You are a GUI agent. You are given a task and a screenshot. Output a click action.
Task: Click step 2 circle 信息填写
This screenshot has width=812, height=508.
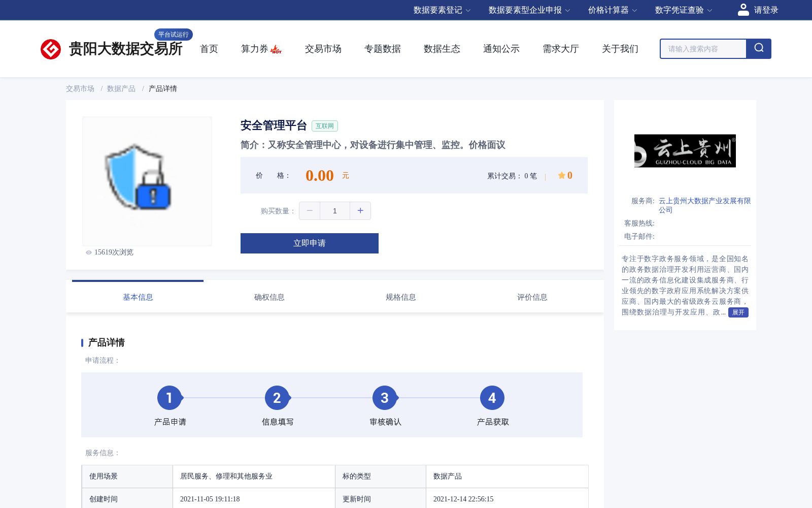point(277,398)
